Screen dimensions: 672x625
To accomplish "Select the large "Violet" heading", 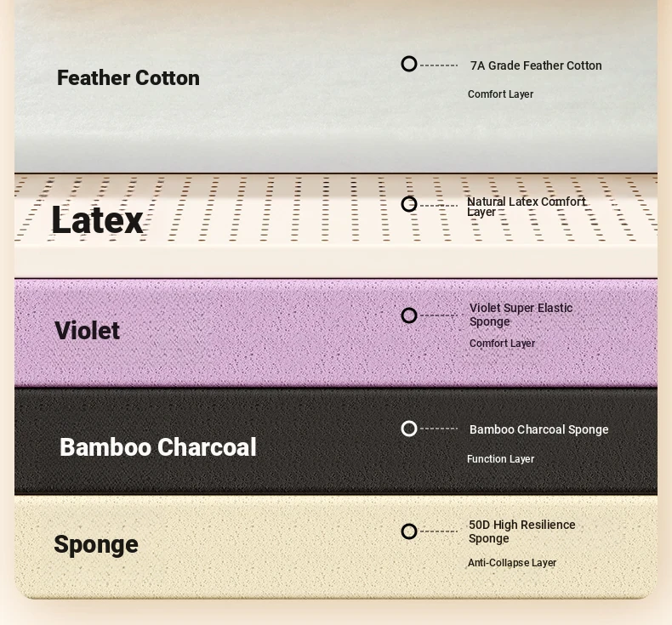I will tap(87, 331).
